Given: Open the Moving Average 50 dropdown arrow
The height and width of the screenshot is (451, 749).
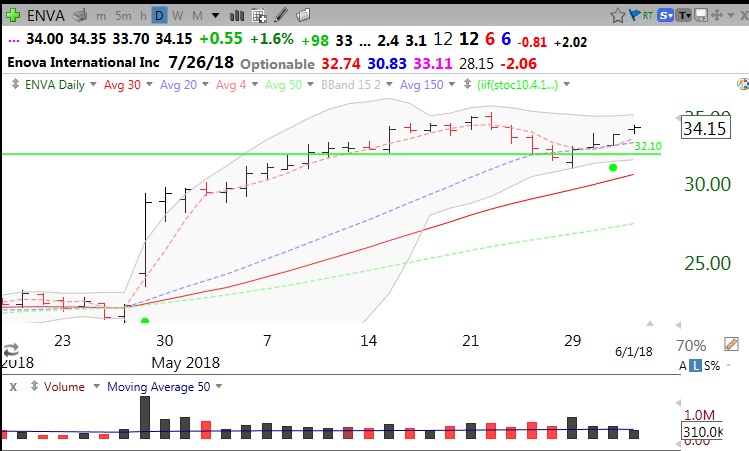Looking at the screenshot, I should (219, 386).
